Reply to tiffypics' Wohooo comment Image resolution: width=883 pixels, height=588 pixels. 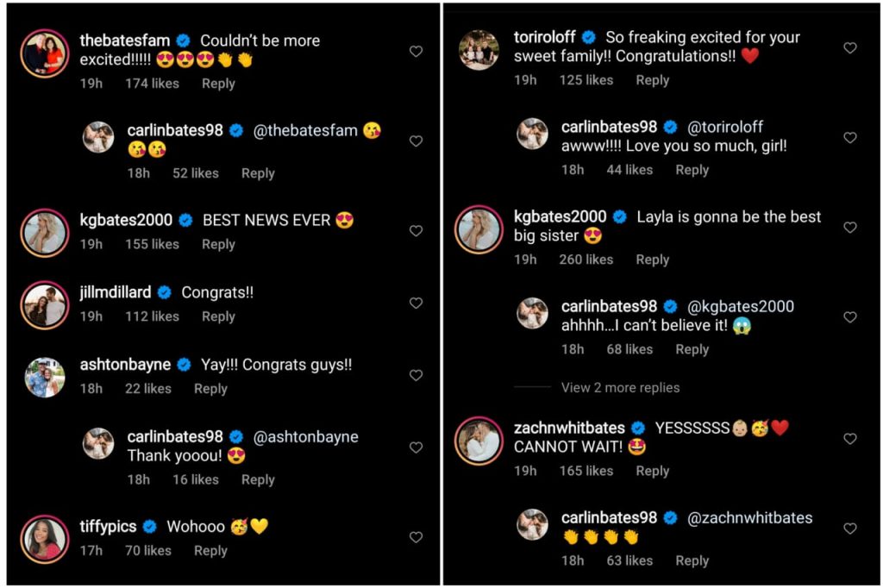pyautogui.click(x=210, y=550)
